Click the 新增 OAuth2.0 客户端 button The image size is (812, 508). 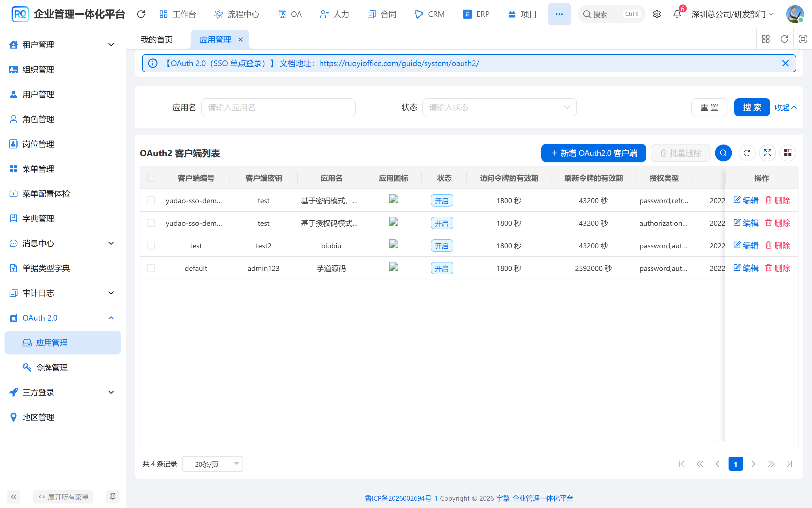pyautogui.click(x=593, y=153)
